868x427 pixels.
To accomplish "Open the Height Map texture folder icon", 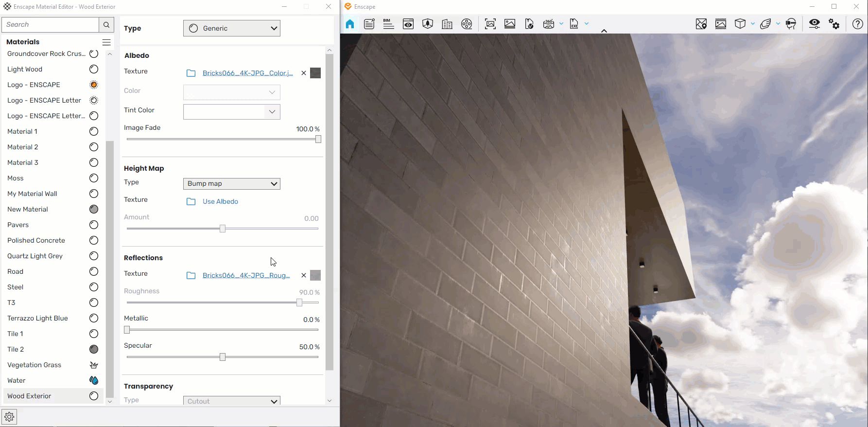I will (191, 201).
